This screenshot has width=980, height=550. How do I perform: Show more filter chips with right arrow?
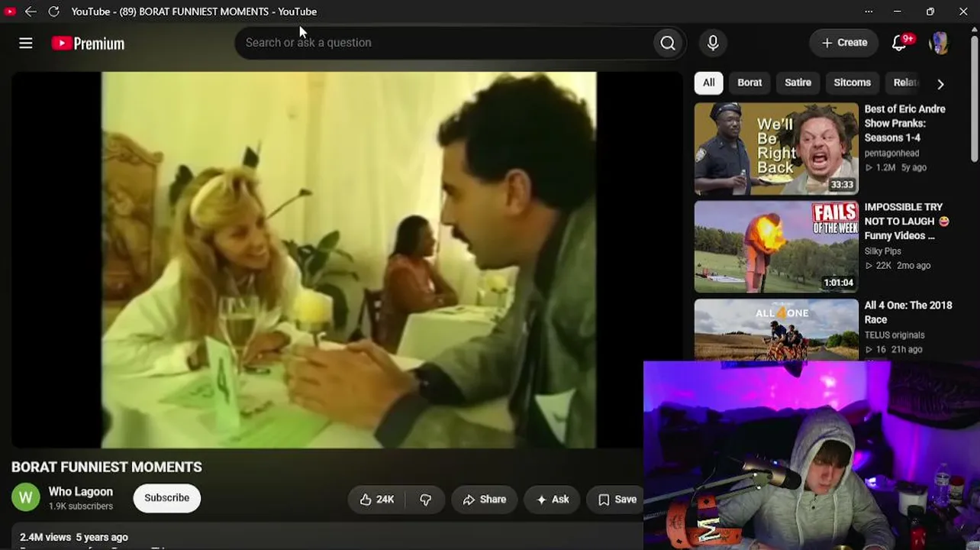tap(940, 83)
